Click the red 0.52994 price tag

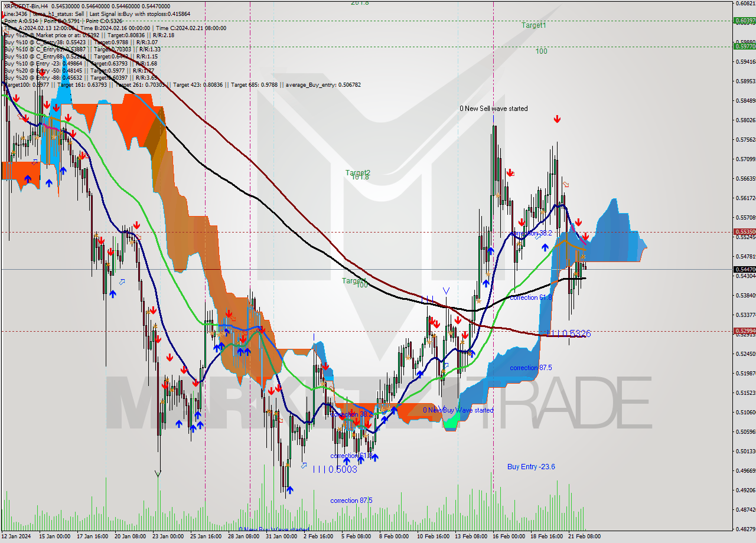tap(744, 331)
